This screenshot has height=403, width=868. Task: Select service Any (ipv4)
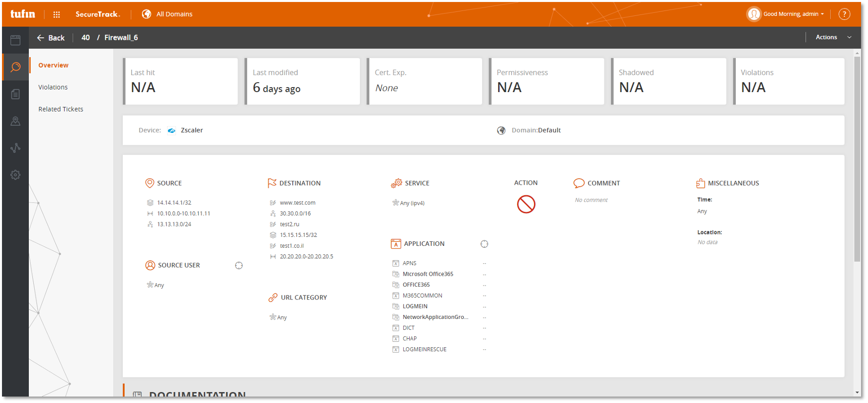[412, 203]
